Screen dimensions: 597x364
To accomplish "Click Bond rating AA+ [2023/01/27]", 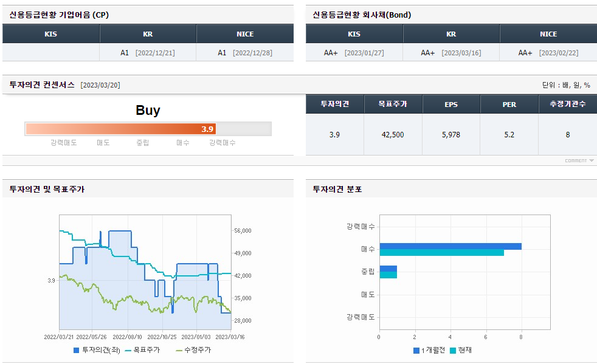I will [x=354, y=53].
